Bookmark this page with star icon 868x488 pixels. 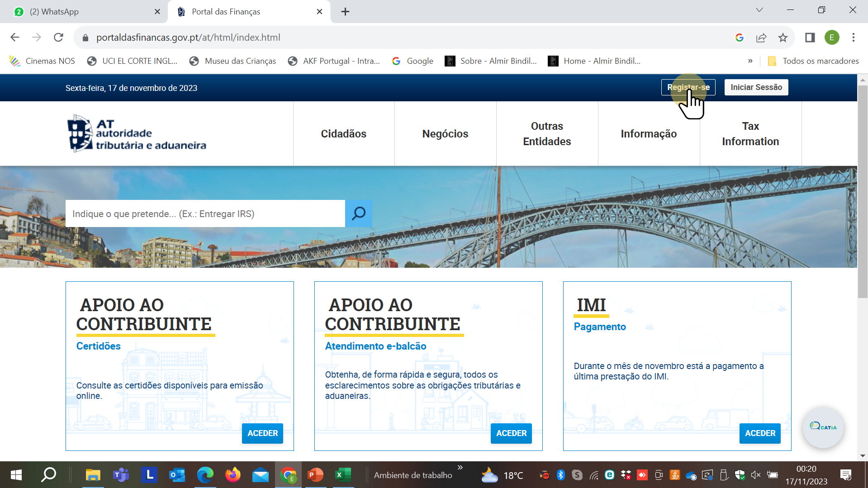pyautogui.click(x=783, y=38)
